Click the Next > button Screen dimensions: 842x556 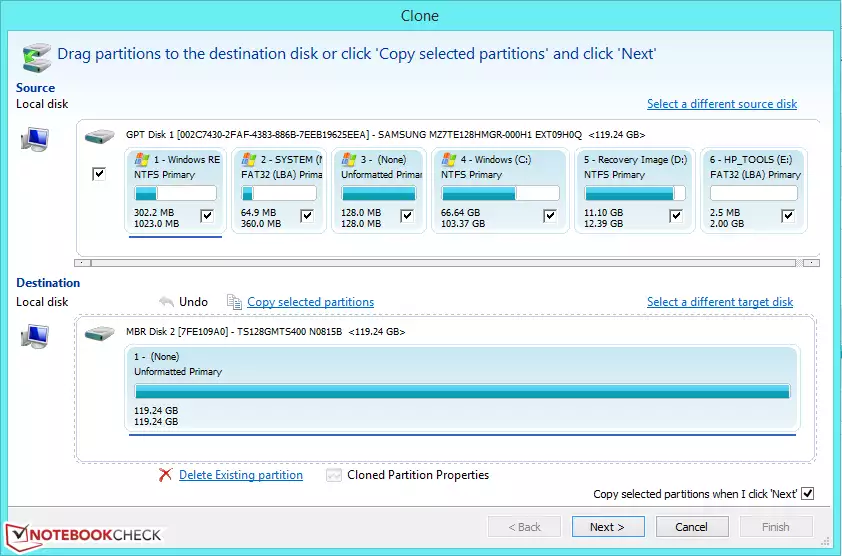coord(608,527)
